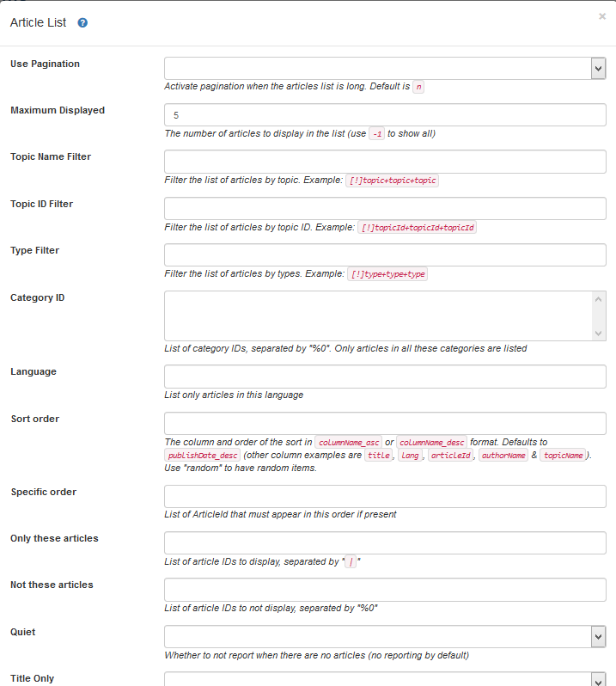Click into the Topic ID Filter field

pyautogui.click(x=384, y=209)
